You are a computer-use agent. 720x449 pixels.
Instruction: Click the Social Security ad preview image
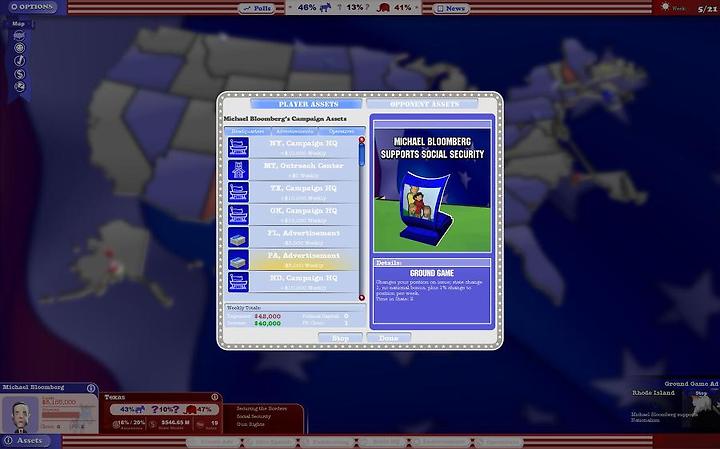(432, 190)
